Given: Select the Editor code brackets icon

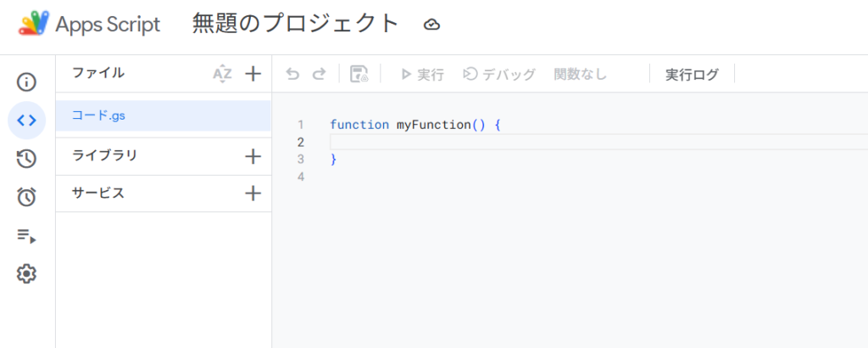Looking at the screenshot, I should (x=26, y=121).
